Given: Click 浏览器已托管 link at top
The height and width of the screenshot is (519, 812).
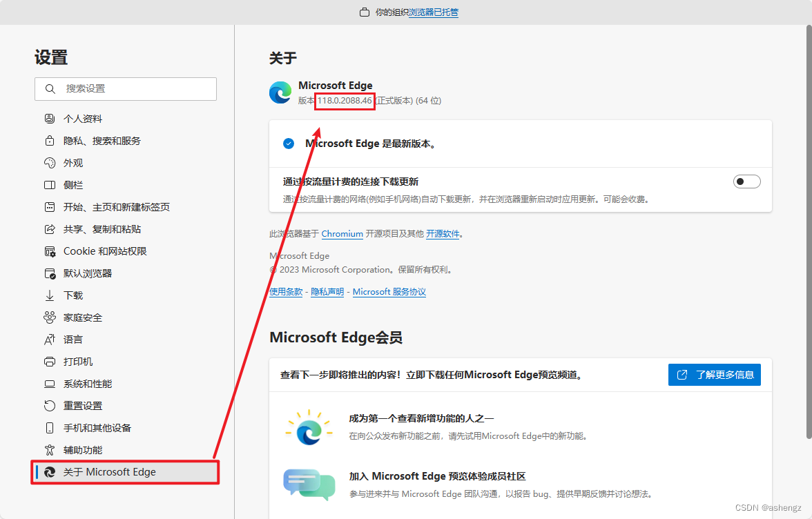Looking at the screenshot, I should (x=434, y=12).
